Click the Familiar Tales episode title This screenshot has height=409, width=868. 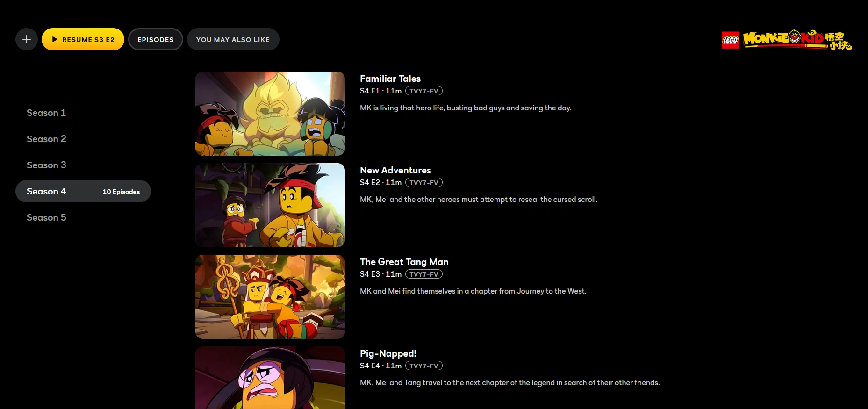point(390,79)
